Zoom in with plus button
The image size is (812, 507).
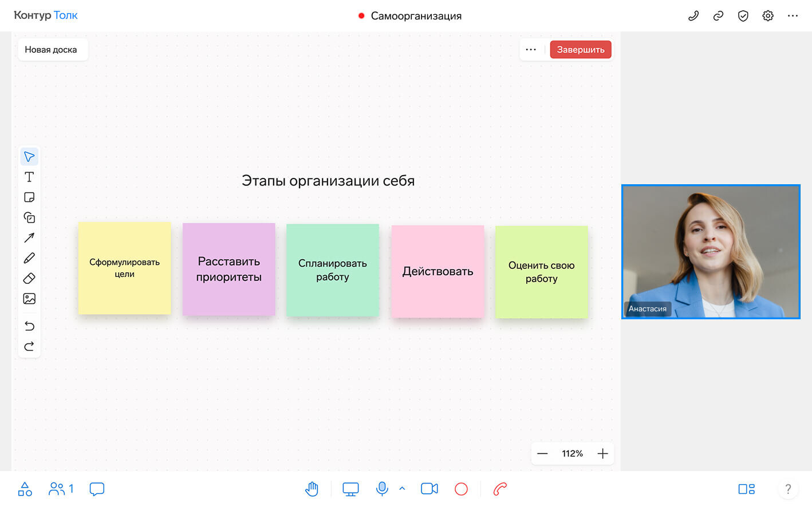(x=602, y=454)
